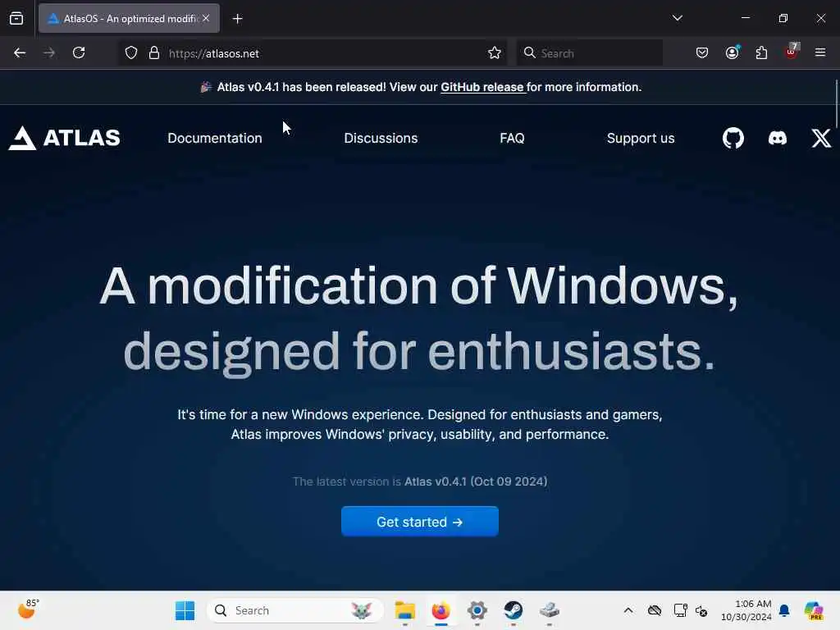Image resolution: width=840 pixels, height=630 pixels.
Task: Expand the list all tabs chevron
Action: tap(677, 18)
